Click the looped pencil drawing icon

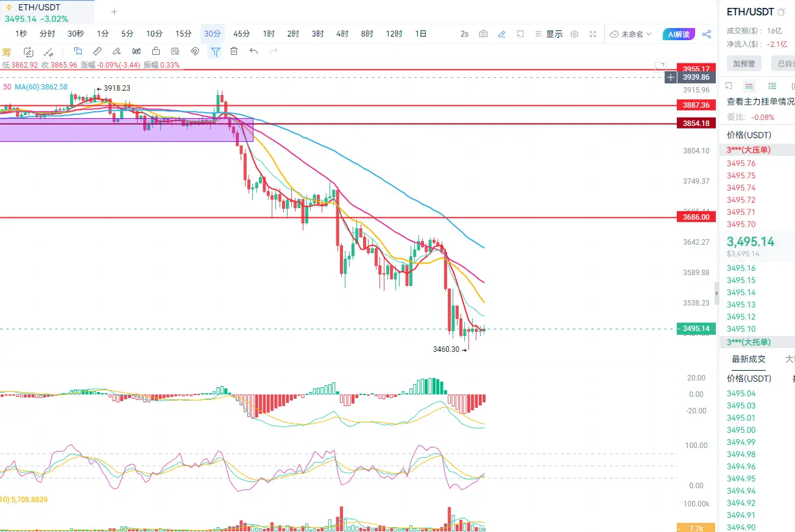click(x=28, y=52)
